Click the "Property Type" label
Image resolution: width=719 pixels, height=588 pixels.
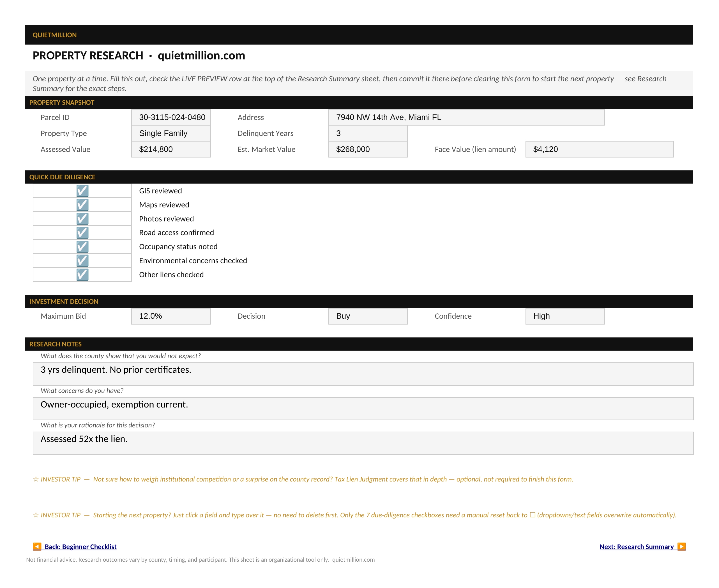click(64, 133)
